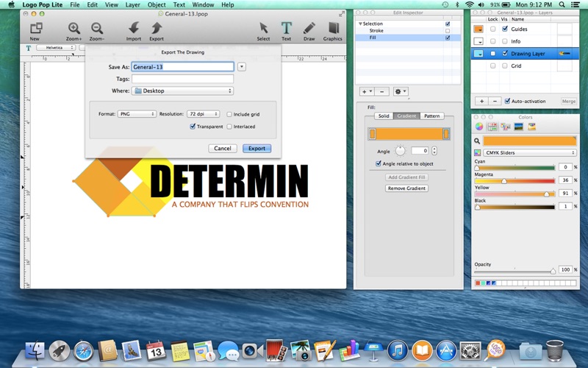Open the Object menu
The image size is (588, 368).
click(x=157, y=4)
